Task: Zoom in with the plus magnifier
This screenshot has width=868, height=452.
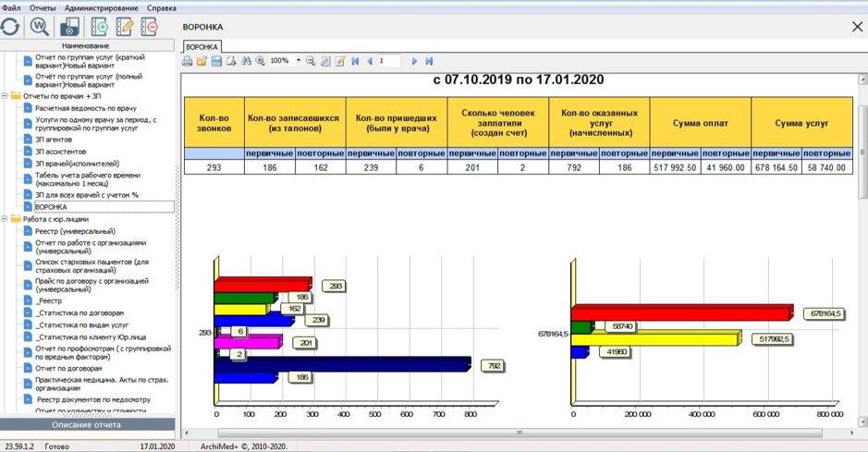Action: coord(260,61)
